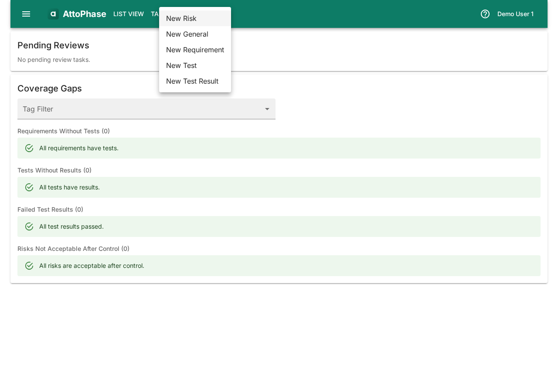Viewport: 558px width, 392px height.
Task: Click the All test results passed banner
Action: (x=279, y=226)
